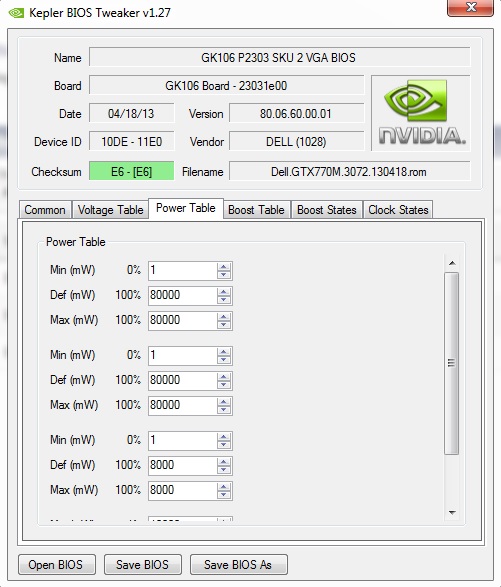Viewport: 501px width, 587px height.
Task: Click the Power Table scrollbar down arrow
Action: 452,513
